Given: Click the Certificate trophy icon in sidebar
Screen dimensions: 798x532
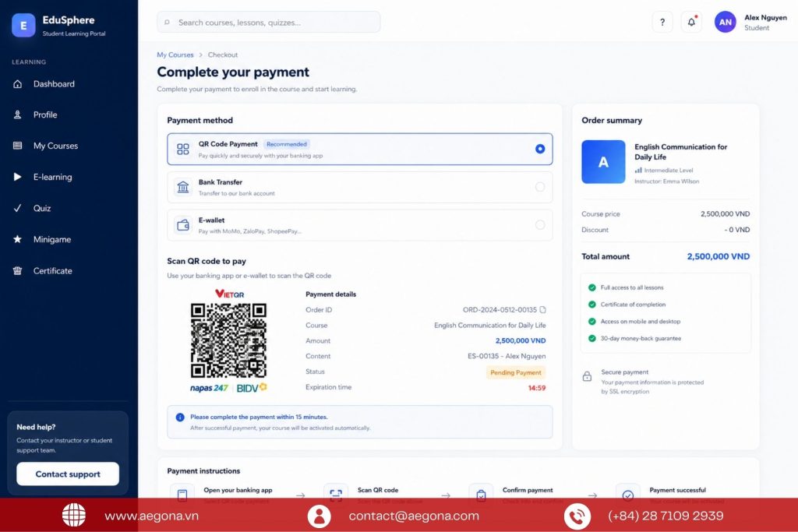Looking at the screenshot, I should click(17, 271).
